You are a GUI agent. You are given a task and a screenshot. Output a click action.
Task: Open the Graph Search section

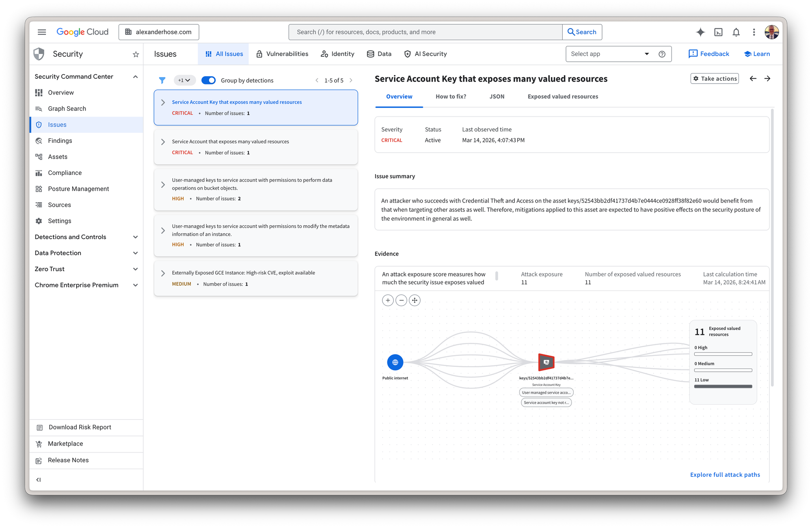point(67,108)
